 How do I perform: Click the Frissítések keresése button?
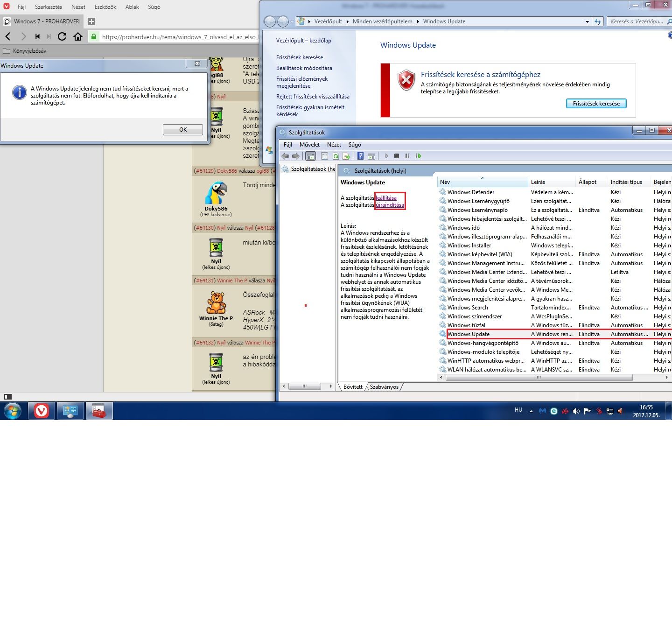click(596, 104)
